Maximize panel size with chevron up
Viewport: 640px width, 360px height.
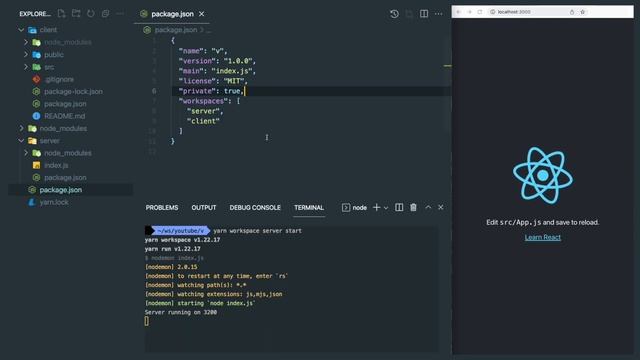click(x=428, y=207)
